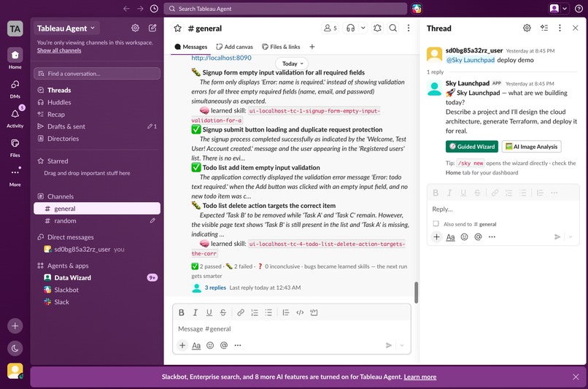Open the history clock icon
The width and height of the screenshot is (588, 389).
pos(154,9)
